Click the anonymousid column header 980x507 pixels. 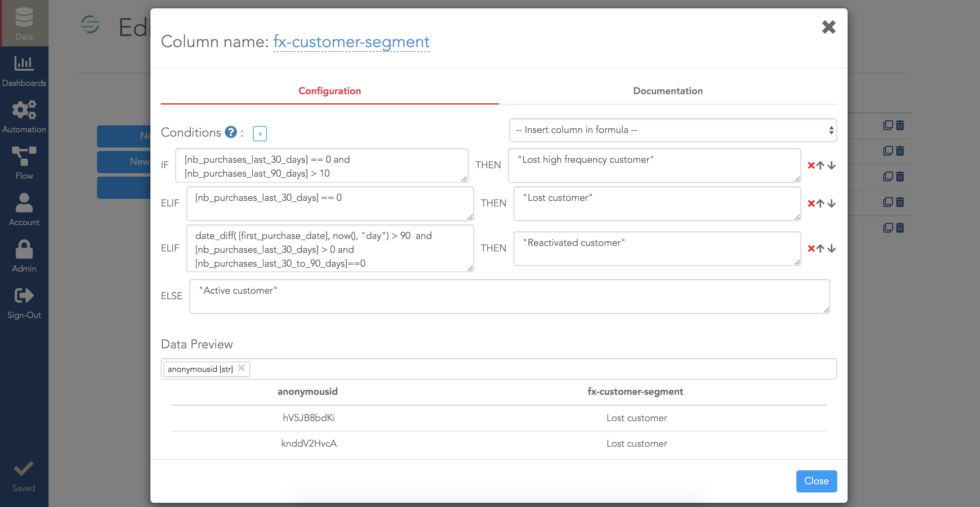pos(307,391)
